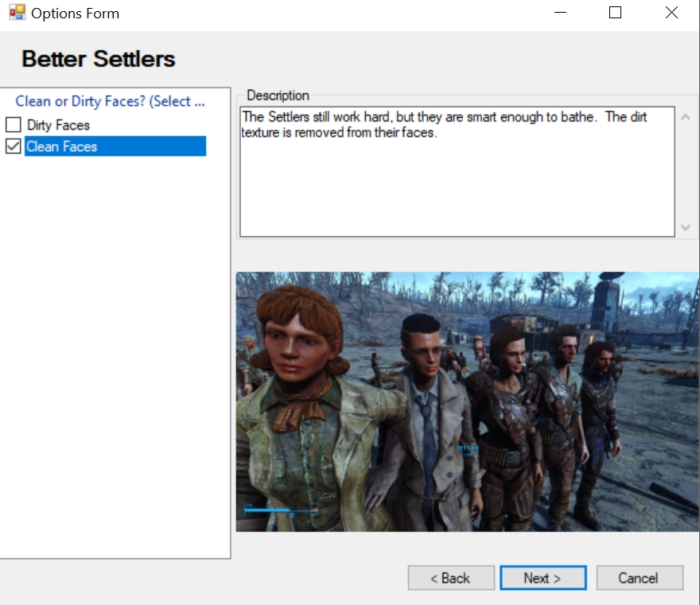The height and width of the screenshot is (605, 700).
Task: Select the Clean Faces list entry
Action: pyautogui.click(x=80, y=146)
